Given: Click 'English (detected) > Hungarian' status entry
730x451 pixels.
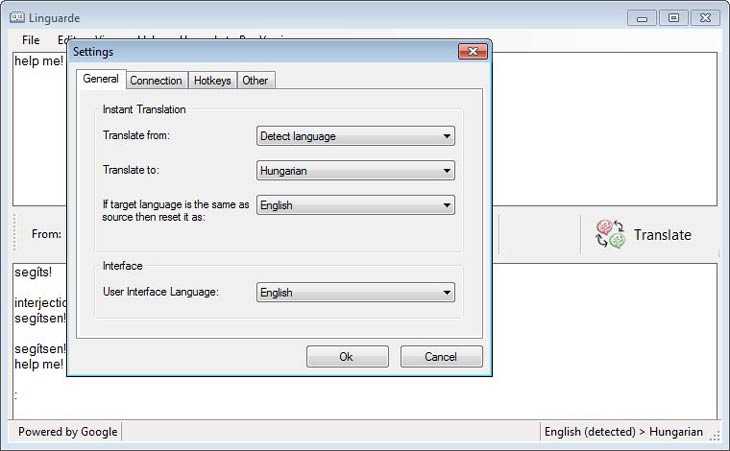Looking at the screenshot, I should click(623, 432).
